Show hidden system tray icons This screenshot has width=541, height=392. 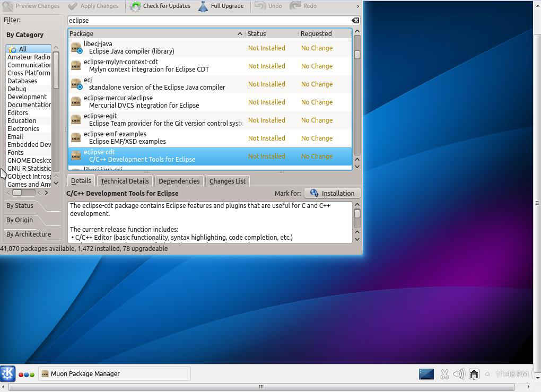[x=487, y=374]
